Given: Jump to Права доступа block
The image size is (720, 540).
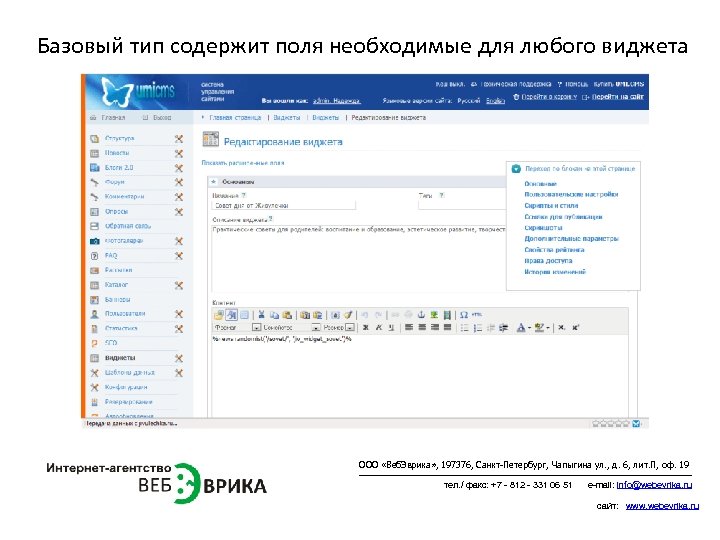Looking at the screenshot, I should (x=548, y=260).
